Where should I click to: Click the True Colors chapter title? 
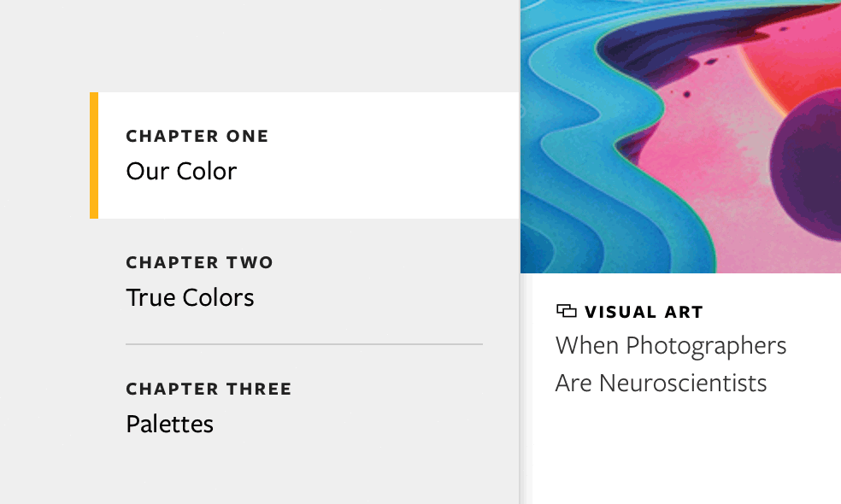190,297
